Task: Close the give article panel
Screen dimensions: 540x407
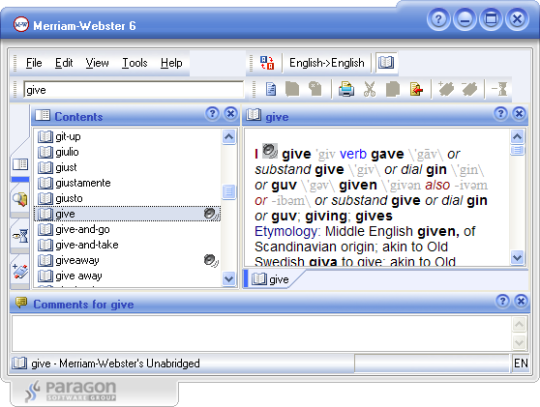Action: 519,113
